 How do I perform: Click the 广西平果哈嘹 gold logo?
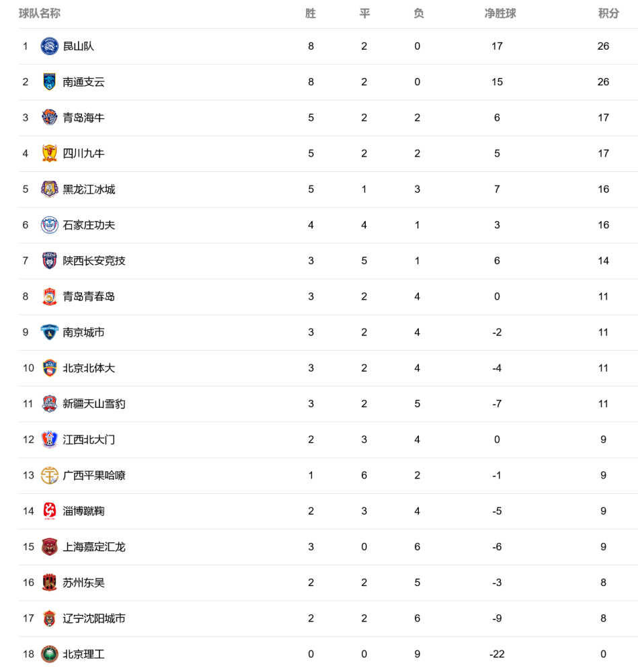coord(49,475)
